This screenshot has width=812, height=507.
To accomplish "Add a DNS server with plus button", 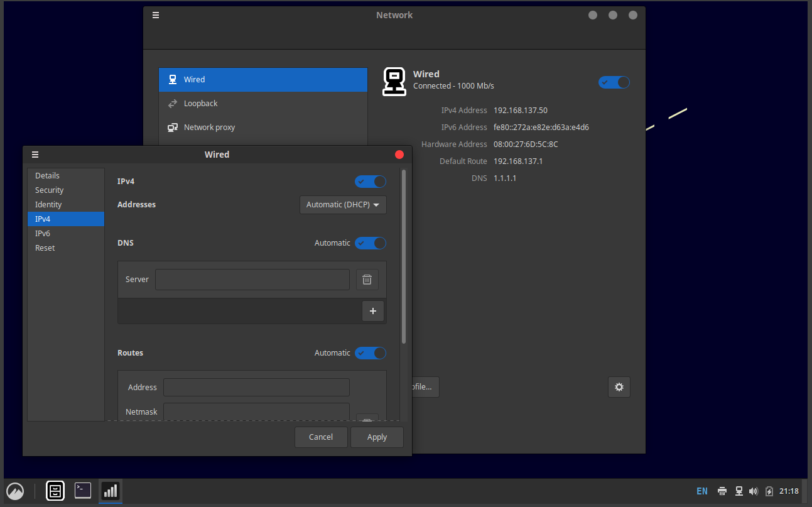I will pyautogui.click(x=373, y=311).
